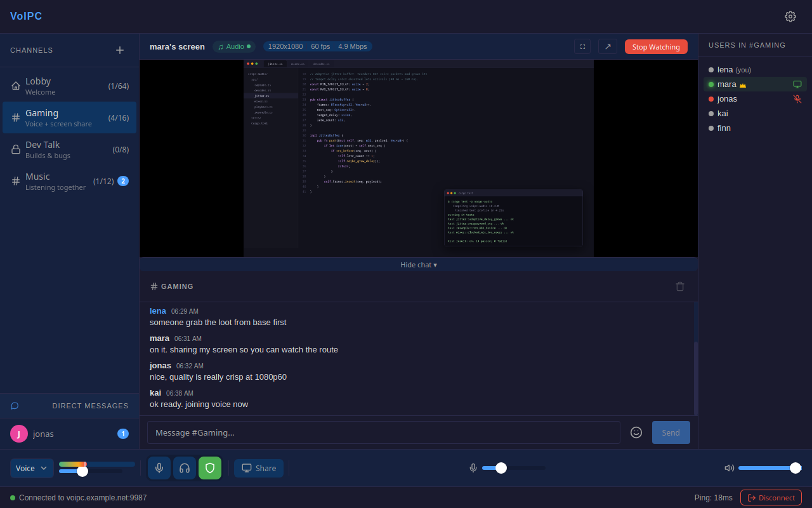Click the microphone icon beside the input volume slider

tap(473, 468)
